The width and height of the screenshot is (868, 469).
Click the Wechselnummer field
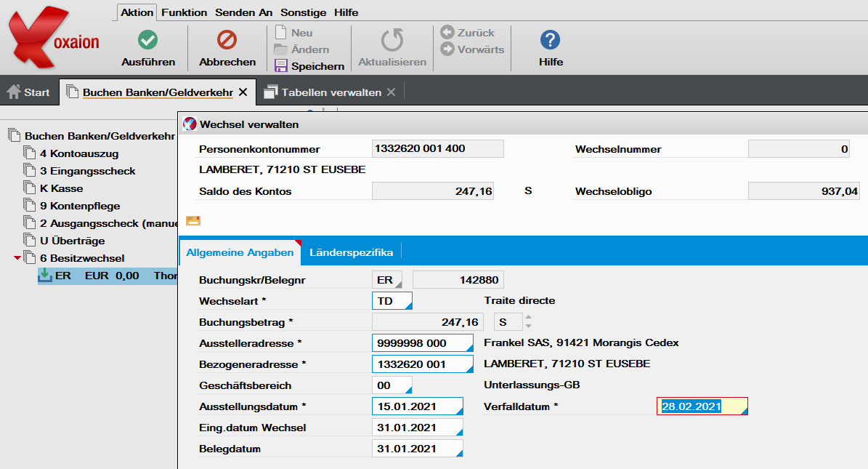coord(799,148)
